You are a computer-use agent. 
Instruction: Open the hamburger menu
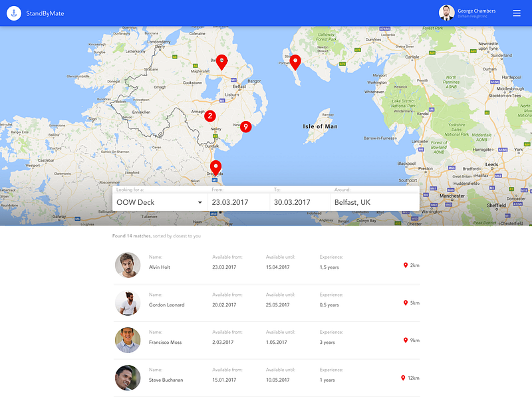tap(517, 13)
